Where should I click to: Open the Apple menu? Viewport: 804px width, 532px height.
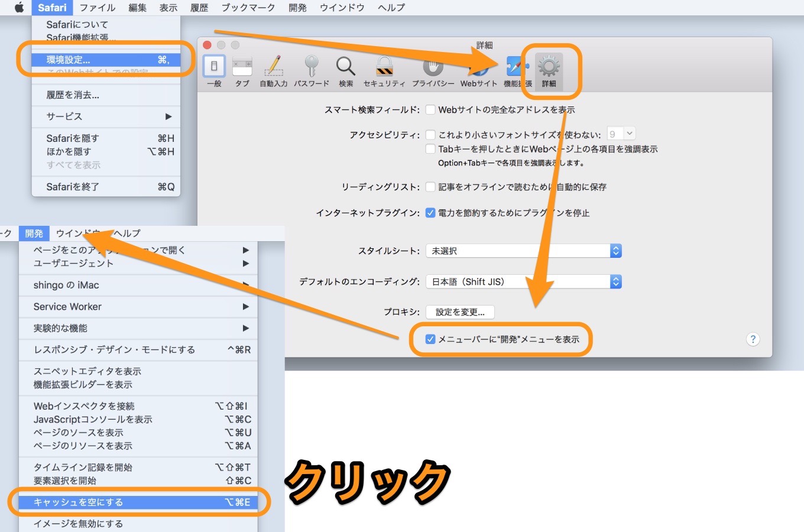pos(19,7)
